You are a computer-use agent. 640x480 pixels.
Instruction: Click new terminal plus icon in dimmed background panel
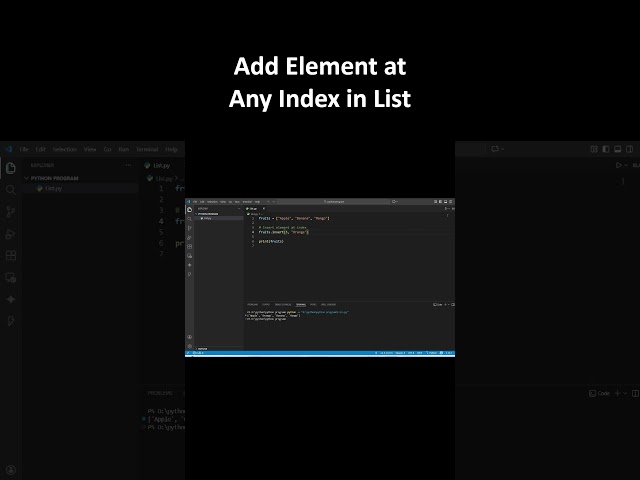tap(618, 393)
